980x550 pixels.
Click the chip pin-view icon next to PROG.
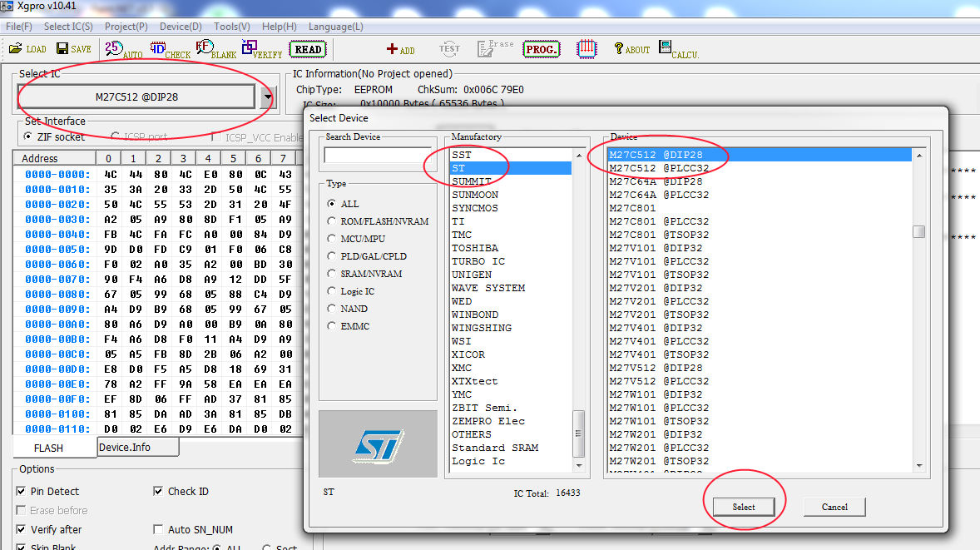click(x=587, y=49)
